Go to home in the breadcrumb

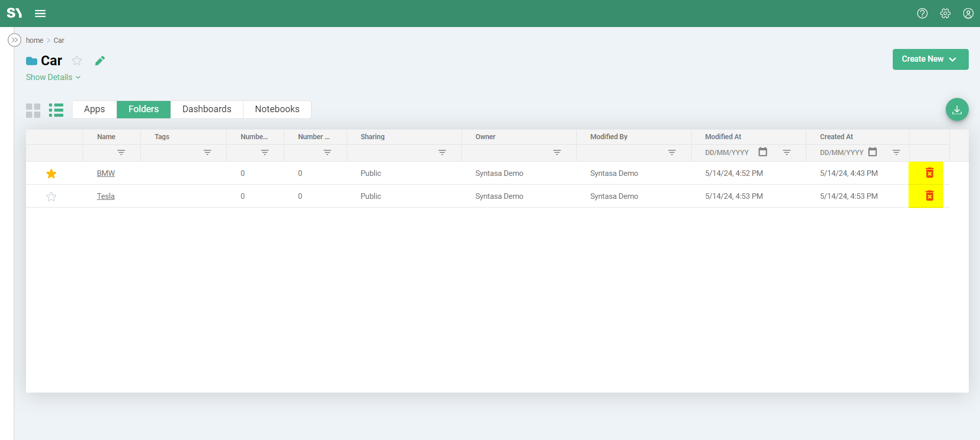click(34, 40)
